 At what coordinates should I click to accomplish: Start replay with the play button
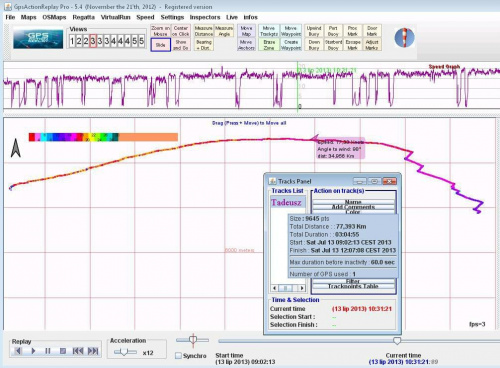click(x=33, y=351)
